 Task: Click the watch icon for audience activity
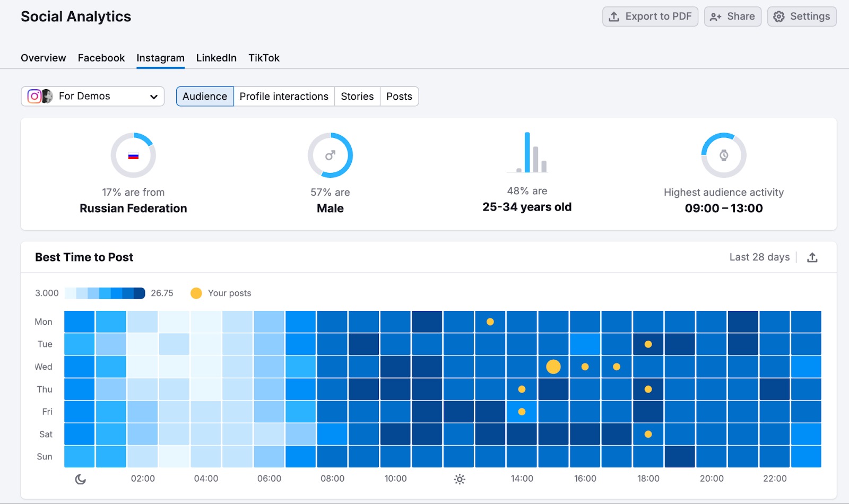(x=724, y=155)
